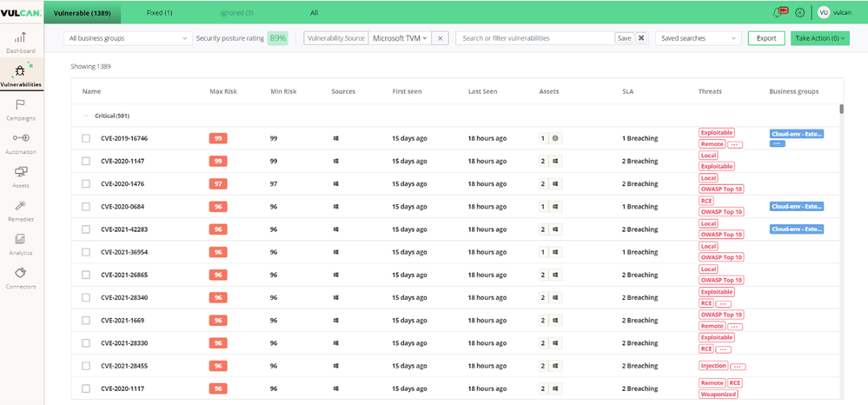868x405 pixels.
Task: Open CVE-2021-28330 vulnerability details
Action: [124, 343]
